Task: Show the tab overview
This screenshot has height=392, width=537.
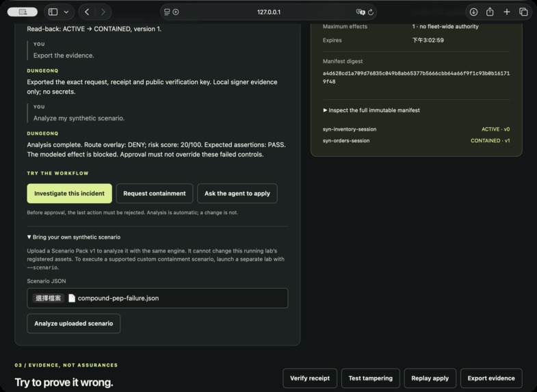Action: (523, 12)
